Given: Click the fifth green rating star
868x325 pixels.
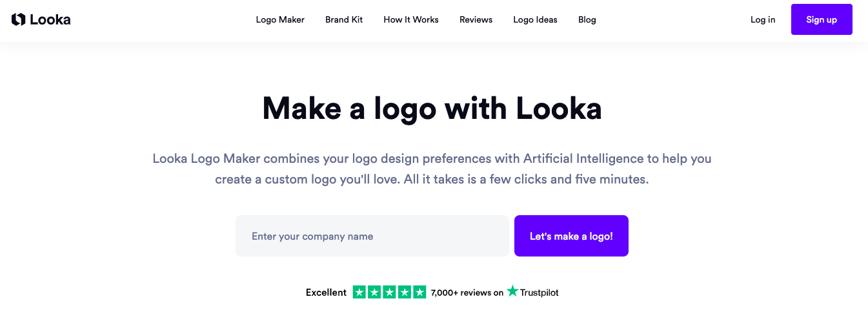Looking at the screenshot, I should [x=419, y=292].
